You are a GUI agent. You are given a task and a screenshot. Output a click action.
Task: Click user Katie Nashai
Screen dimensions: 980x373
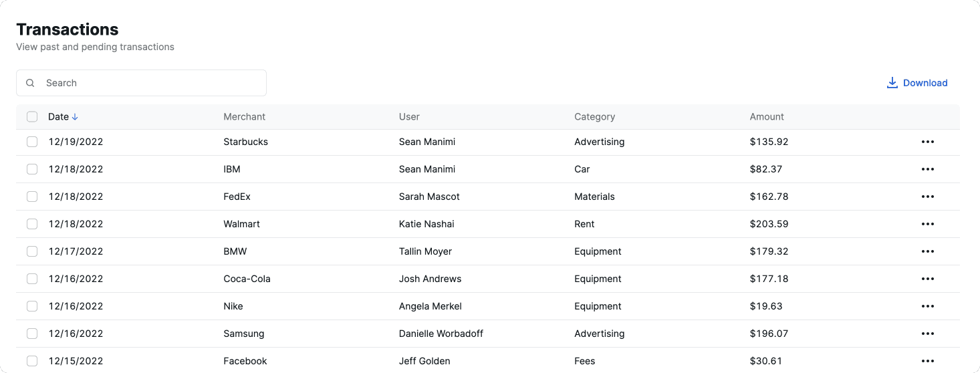(426, 224)
